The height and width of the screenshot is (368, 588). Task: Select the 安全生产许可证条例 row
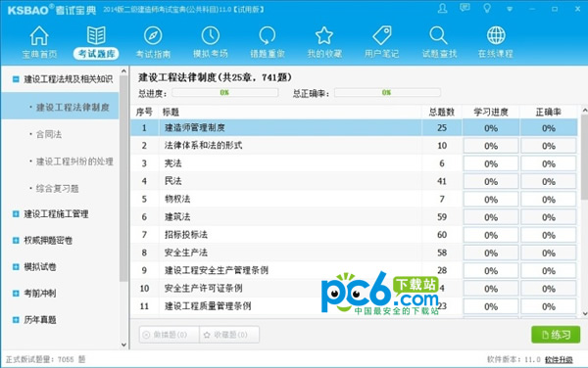[354, 289]
